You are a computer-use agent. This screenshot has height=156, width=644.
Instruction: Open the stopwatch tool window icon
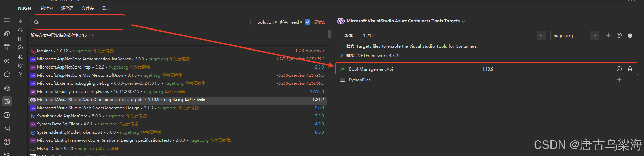point(7,61)
